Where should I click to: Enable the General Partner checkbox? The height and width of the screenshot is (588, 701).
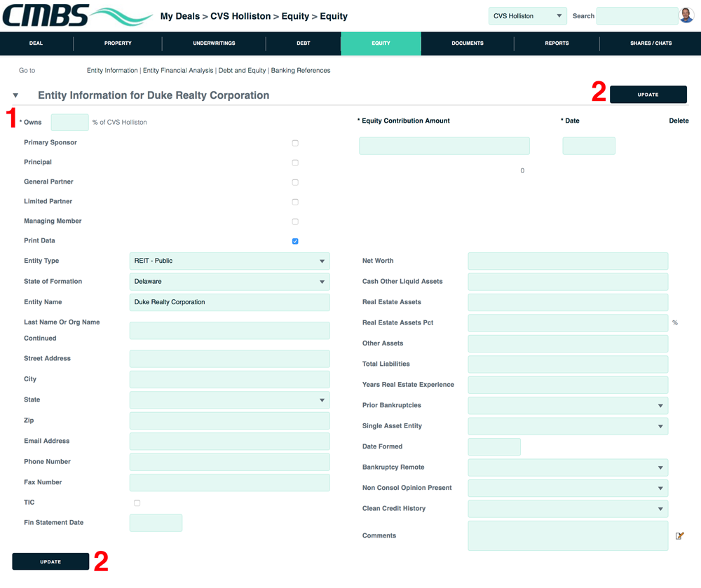[295, 182]
